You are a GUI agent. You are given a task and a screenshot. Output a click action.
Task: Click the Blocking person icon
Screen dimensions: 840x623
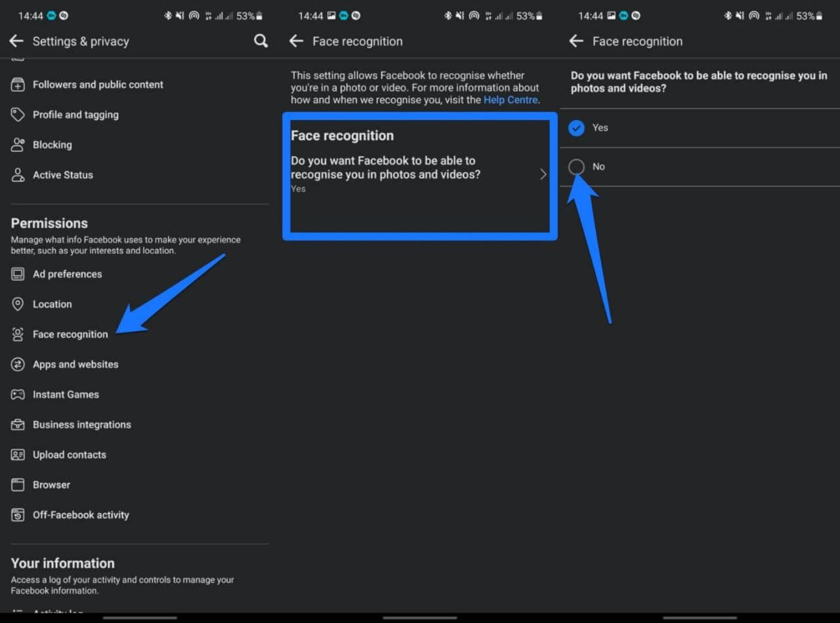click(x=18, y=145)
